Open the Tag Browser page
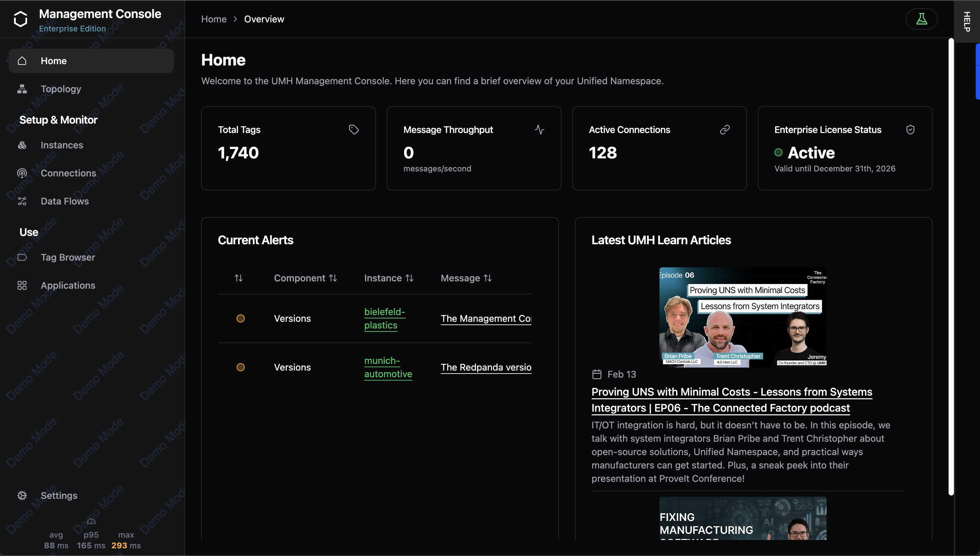Viewport: 980px width, 556px height. pyautogui.click(x=68, y=257)
